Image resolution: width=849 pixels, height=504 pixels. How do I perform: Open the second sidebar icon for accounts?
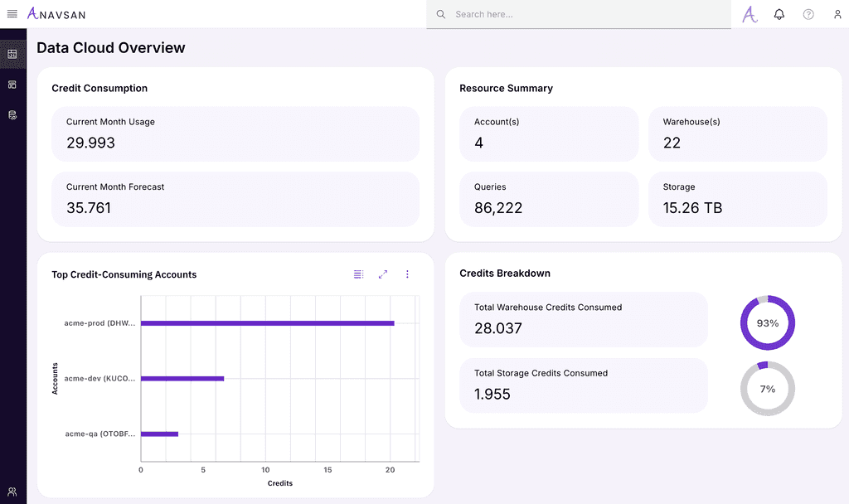pyautogui.click(x=12, y=85)
